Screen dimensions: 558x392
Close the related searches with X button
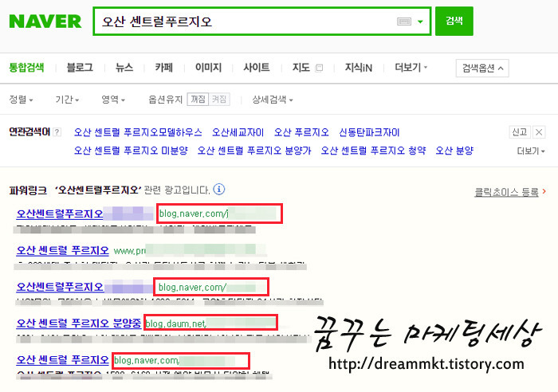pos(539,132)
